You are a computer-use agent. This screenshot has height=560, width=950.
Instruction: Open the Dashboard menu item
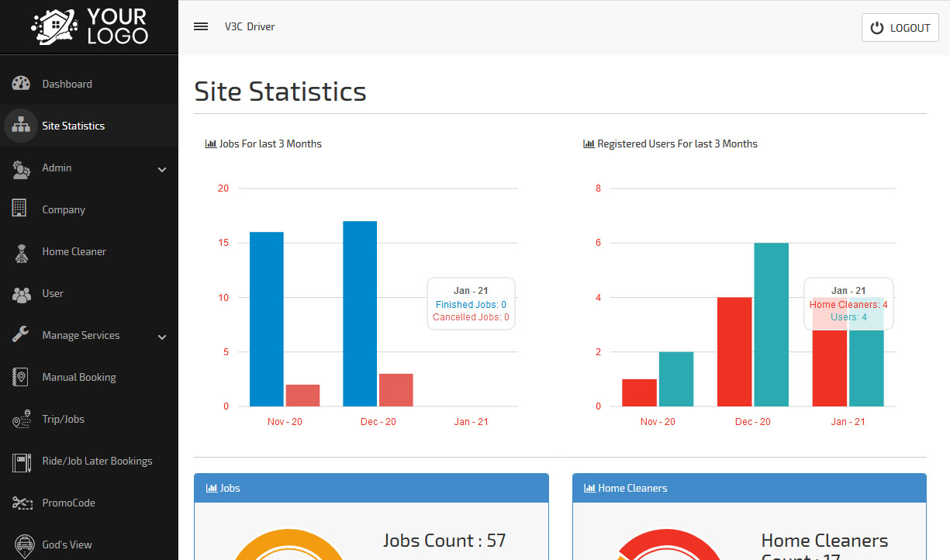[x=89, y=84]
